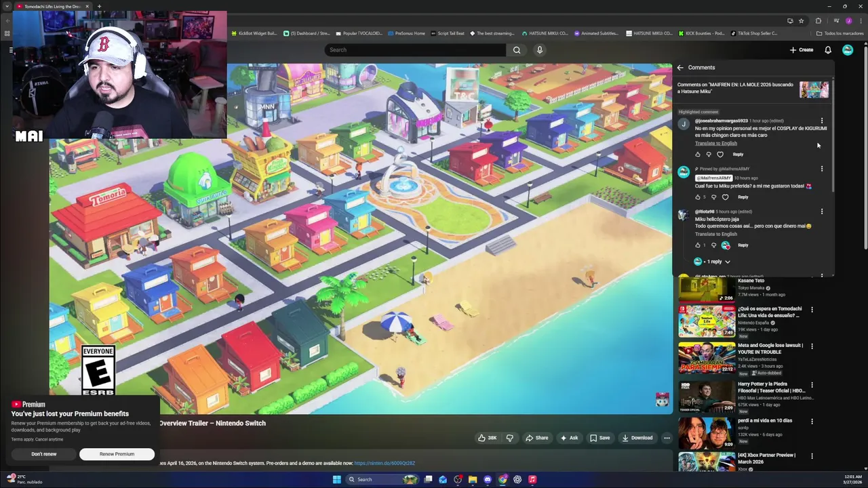Open Todos los marcadores folder

click(840, 33)
